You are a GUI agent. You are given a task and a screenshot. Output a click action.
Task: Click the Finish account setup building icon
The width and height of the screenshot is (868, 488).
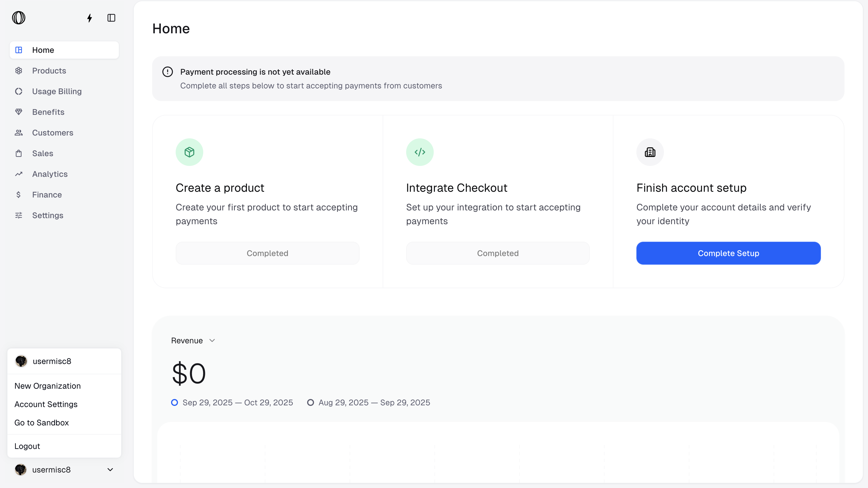tap(650, 152)
